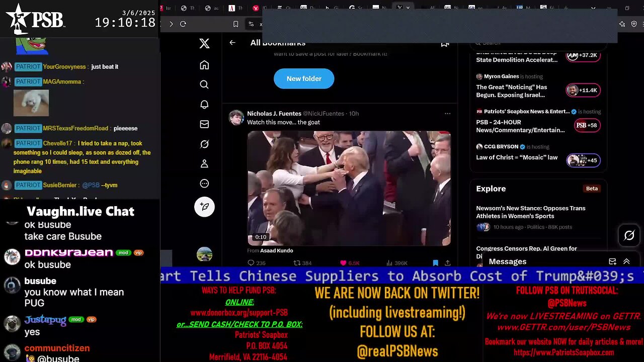
Task: Open the More circle menu in sidebar
Action: pos(204,184)
